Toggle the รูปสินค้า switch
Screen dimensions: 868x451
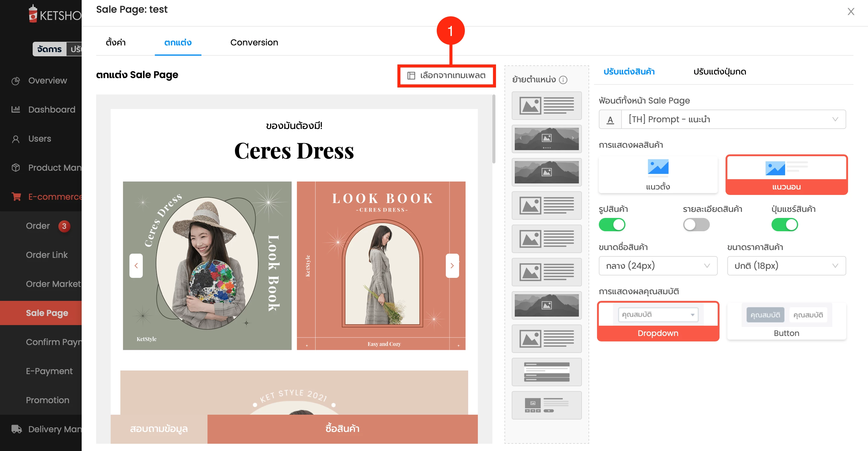click(x=612, y=225)
